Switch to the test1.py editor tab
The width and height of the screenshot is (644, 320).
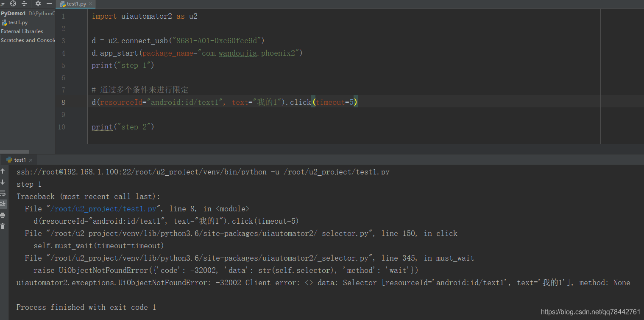pos(75,4)
